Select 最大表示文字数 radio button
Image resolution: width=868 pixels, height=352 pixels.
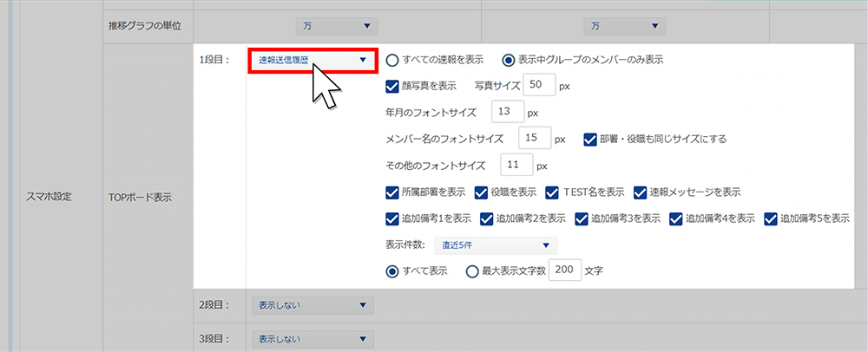click(x=472, y=271)
